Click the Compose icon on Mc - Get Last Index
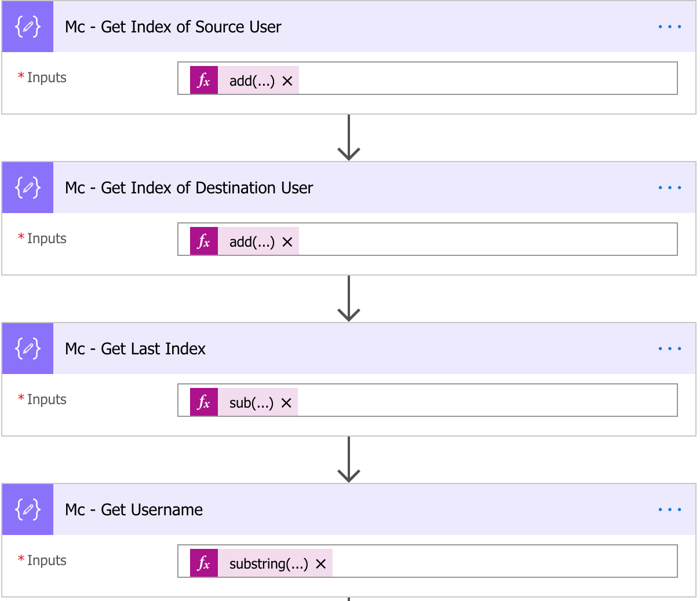 pos(27,348)
